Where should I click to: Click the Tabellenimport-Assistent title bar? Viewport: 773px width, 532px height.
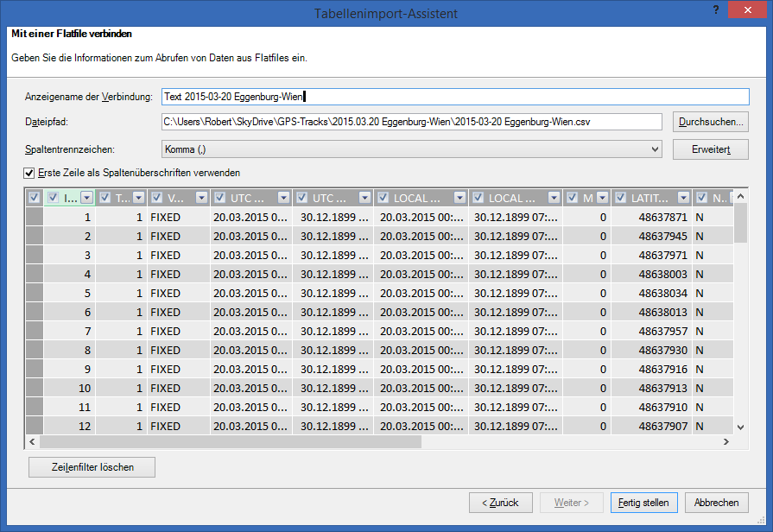(x=386, y=10)
